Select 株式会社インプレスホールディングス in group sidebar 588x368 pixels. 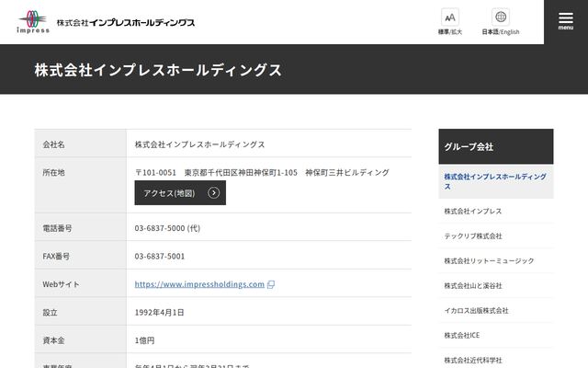[x=496, y=181]
